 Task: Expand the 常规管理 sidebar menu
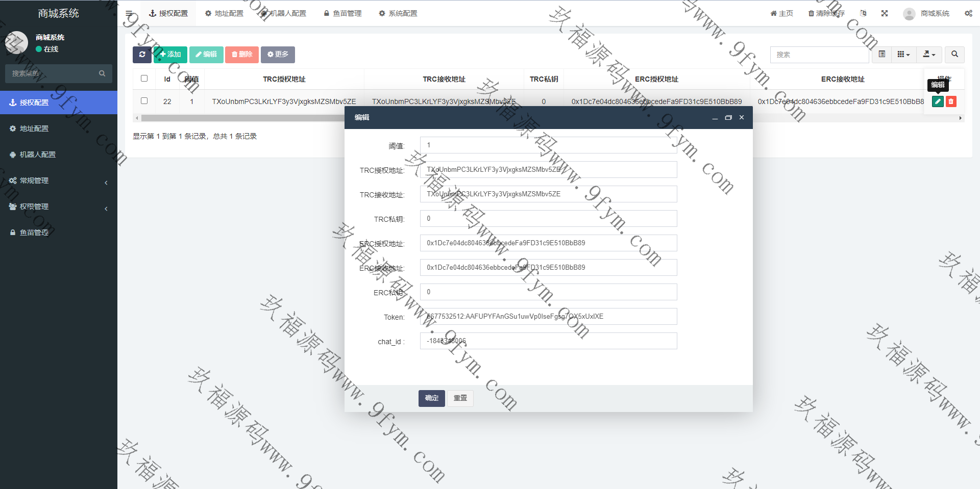coord(59,181)
